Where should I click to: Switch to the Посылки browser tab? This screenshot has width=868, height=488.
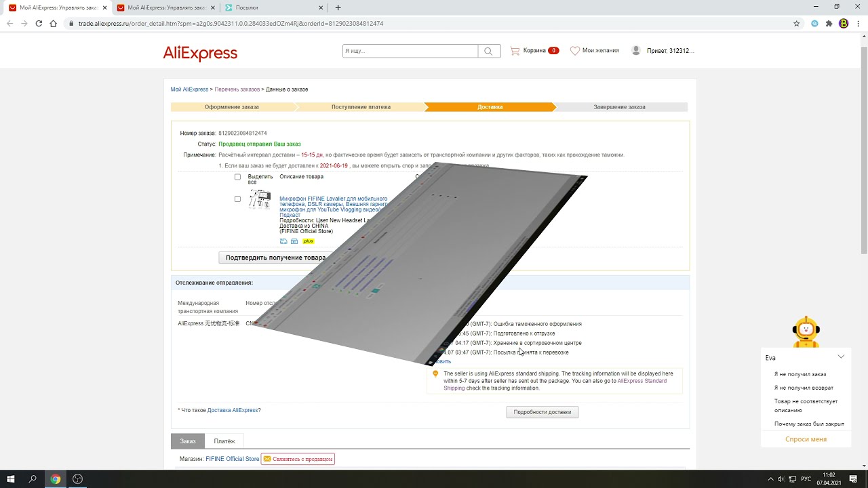[273, 7]
